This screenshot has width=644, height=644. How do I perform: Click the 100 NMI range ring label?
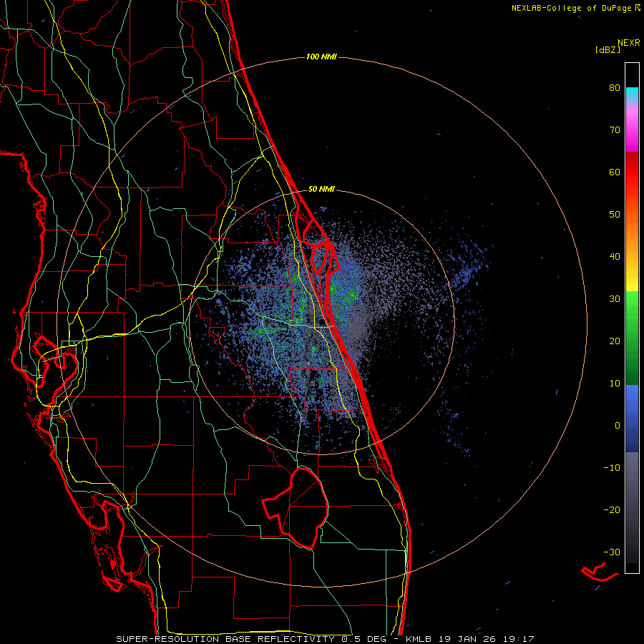click(x=321, y=57)
